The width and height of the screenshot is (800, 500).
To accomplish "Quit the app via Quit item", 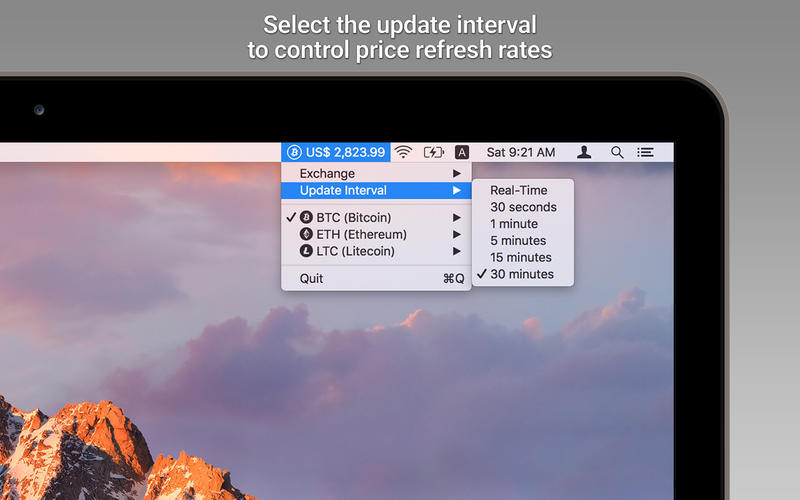I will tap(311, 278).
